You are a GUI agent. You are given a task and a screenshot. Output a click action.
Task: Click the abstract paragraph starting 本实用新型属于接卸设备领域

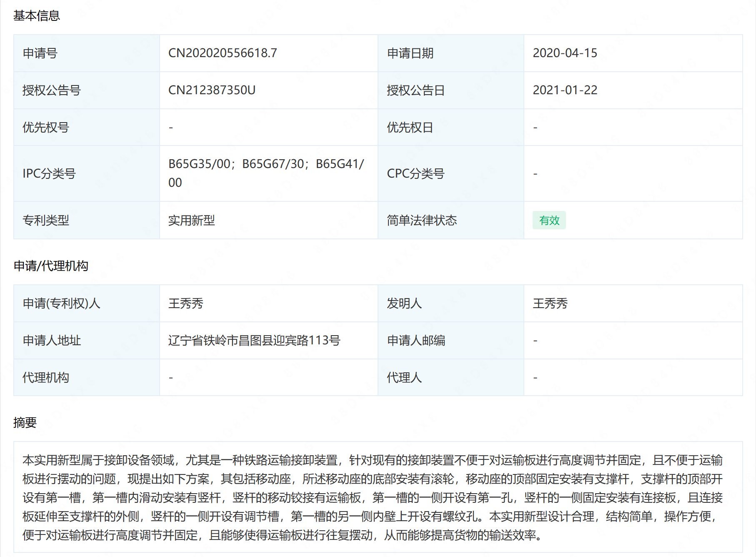(x=373, y=497)
